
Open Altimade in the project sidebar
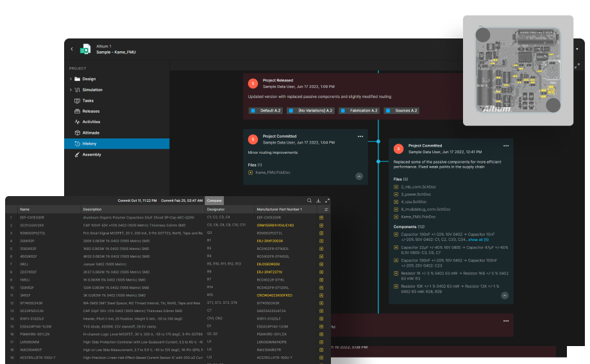91,133
